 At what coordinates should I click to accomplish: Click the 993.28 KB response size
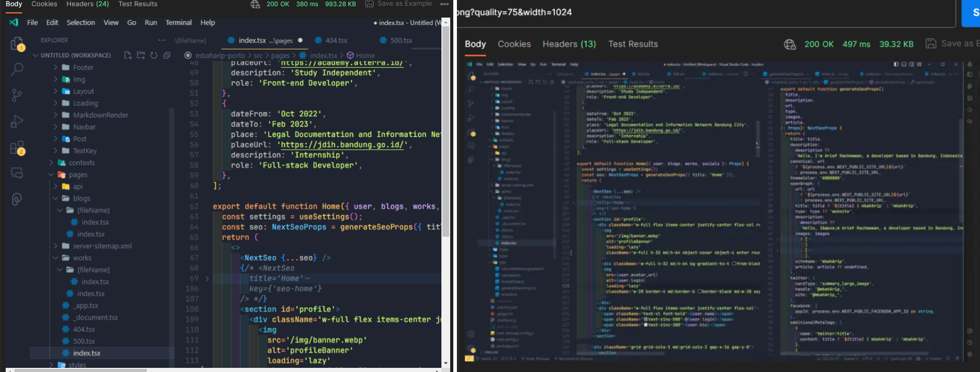tap(340, 4)
